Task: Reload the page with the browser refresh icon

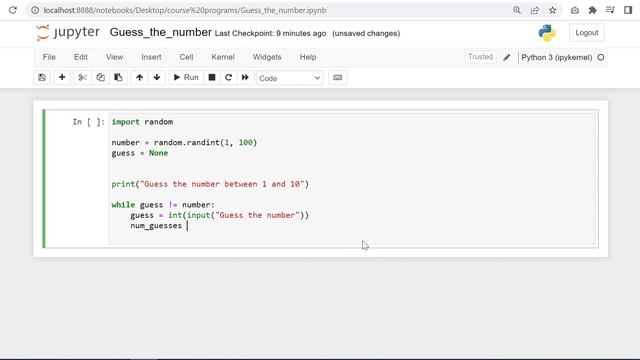Action: (x=13, y=10)
